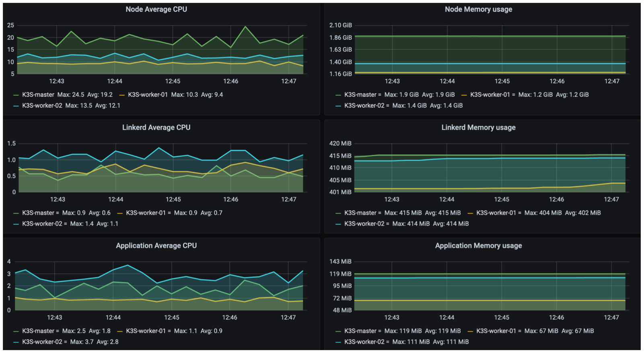Click the Application Average CPU panel title
This screenshot has height=353, width=644.
[156, 246]
